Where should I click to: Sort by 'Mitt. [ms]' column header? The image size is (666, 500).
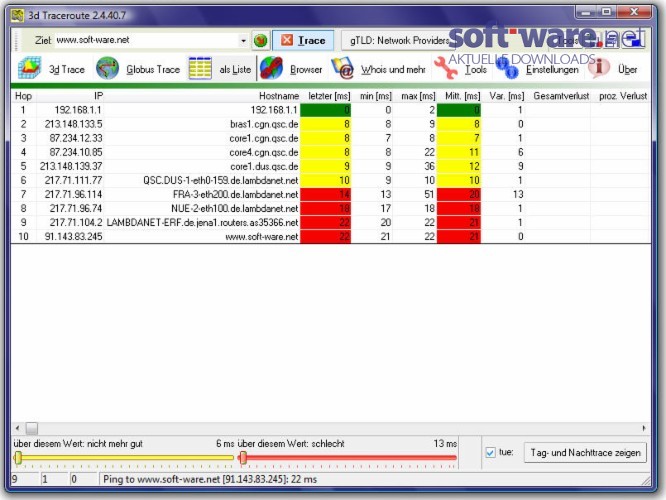pyautogui.click(x=460, y=96)
